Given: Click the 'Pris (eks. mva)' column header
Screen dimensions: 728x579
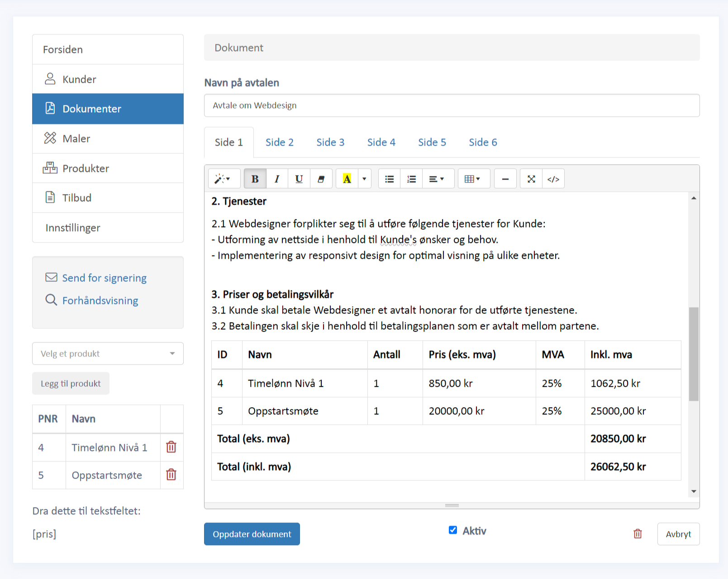Looking at the screenshot, I should pos(479,355).
